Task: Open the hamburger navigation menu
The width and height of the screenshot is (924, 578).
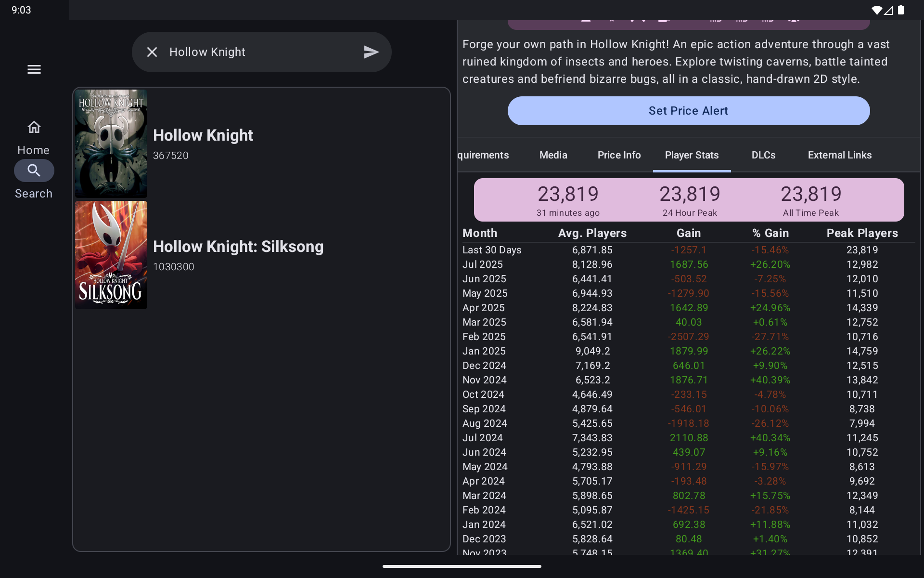Action: coord(34,69)
